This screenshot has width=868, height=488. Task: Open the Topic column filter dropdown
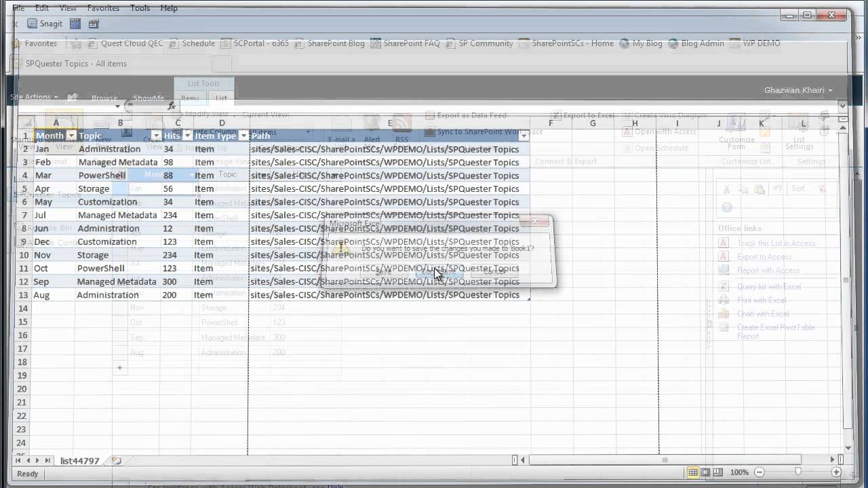click(x=156, y=136)
